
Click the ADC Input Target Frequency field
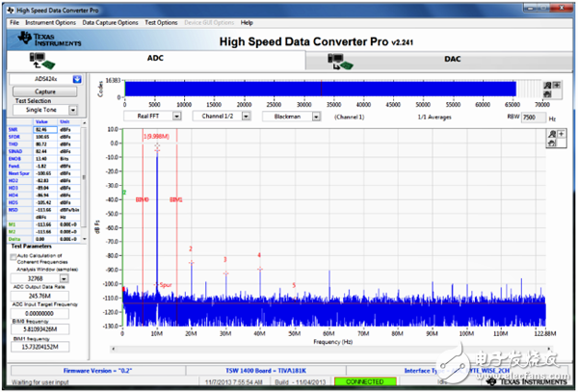click(39, 314)
